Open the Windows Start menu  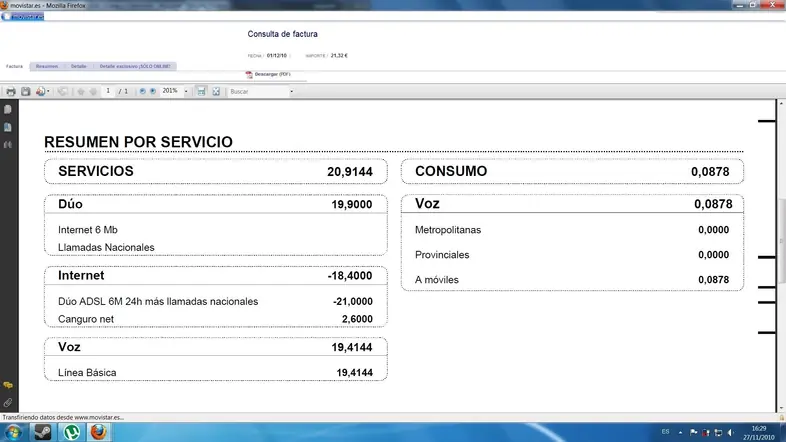(13, 432)
